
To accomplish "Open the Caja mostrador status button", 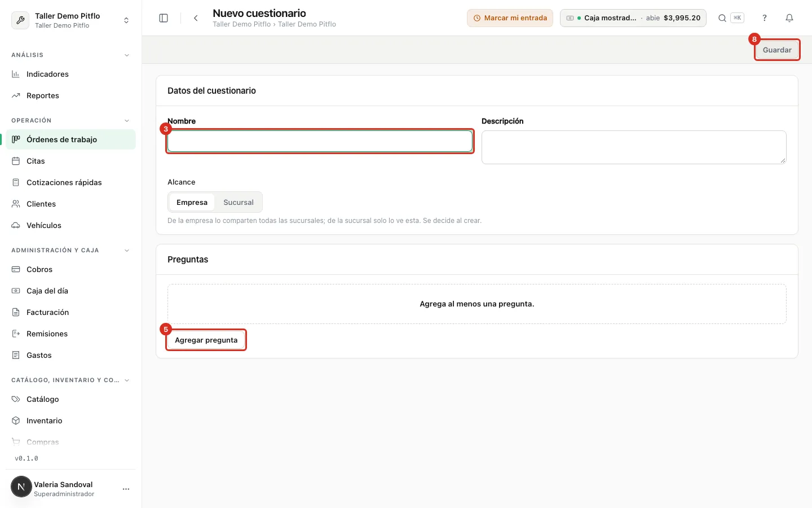I will tap(633, 18).
